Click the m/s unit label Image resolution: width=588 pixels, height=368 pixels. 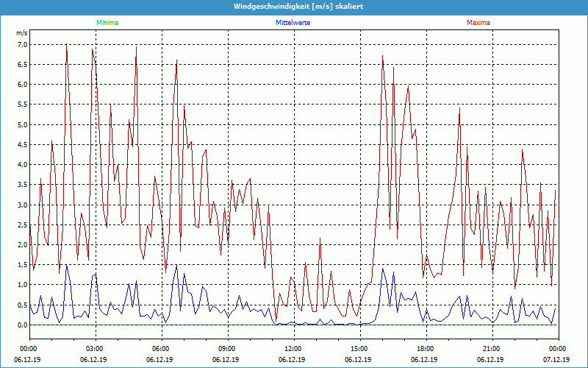[x=21, y=33]
